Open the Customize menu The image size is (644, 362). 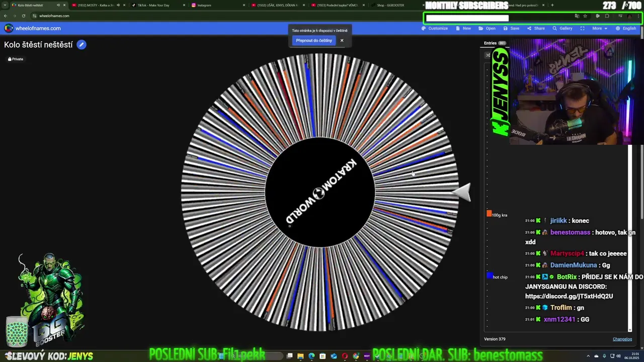[x=434, y=28]
